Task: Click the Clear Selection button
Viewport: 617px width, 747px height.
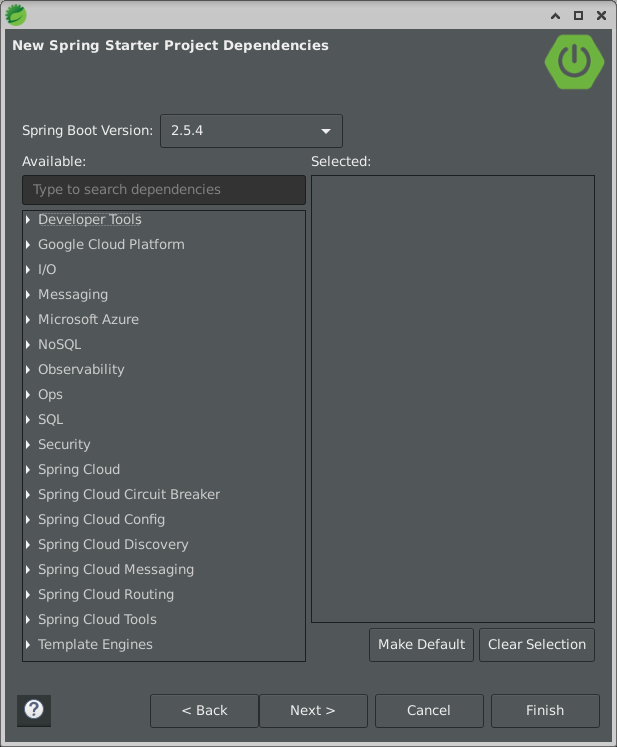Action: pyautogui.click(x=536, y=645)
